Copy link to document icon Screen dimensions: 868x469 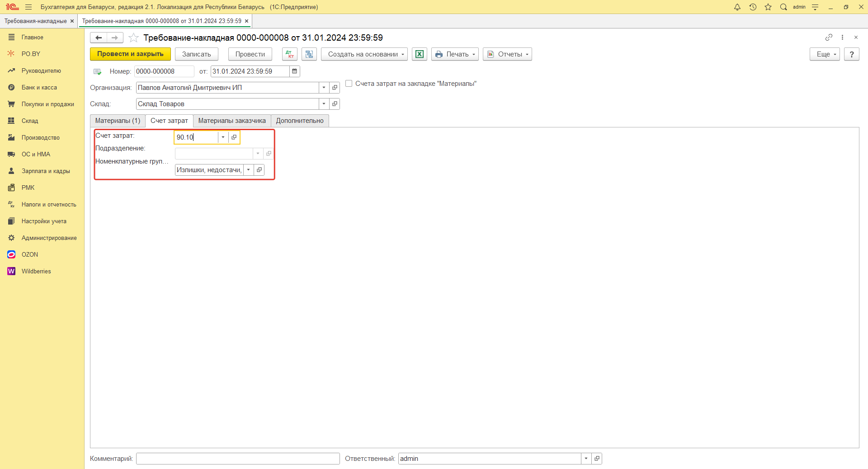click(829, 37)
